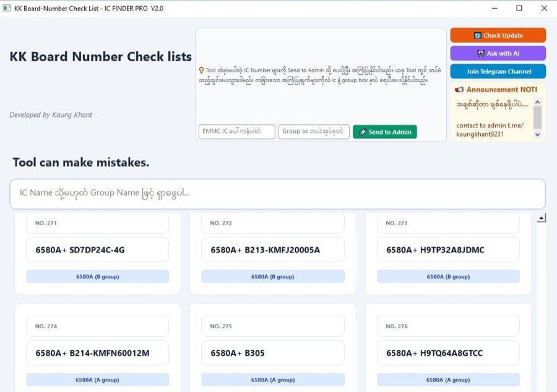The height and width of the screenshot is (392, 557).
Task: Open Ask with AI assistant
Action: click(x=498, y=53)
